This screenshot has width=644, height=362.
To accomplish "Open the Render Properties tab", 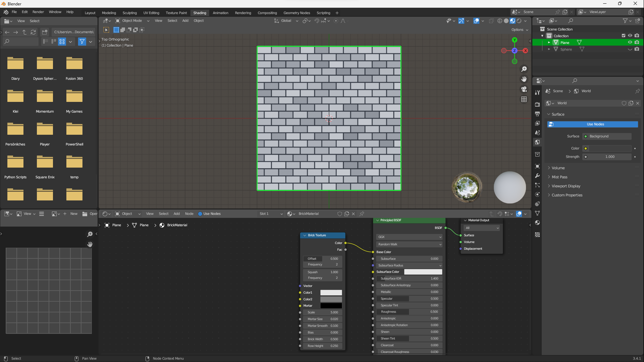I will 537,104.
